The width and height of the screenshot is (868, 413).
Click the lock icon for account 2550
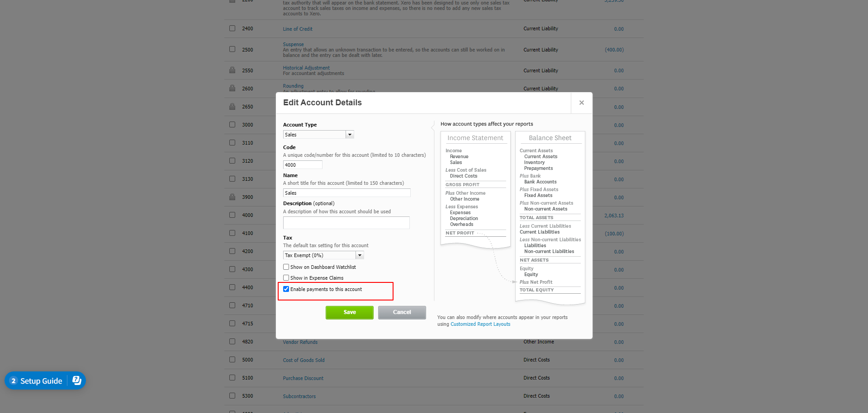click(x=232, y=70)
